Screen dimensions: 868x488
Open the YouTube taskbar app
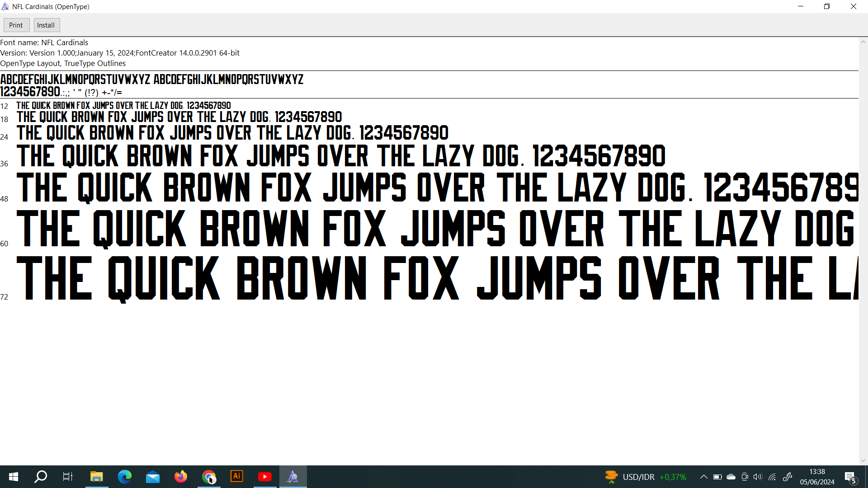265,477
